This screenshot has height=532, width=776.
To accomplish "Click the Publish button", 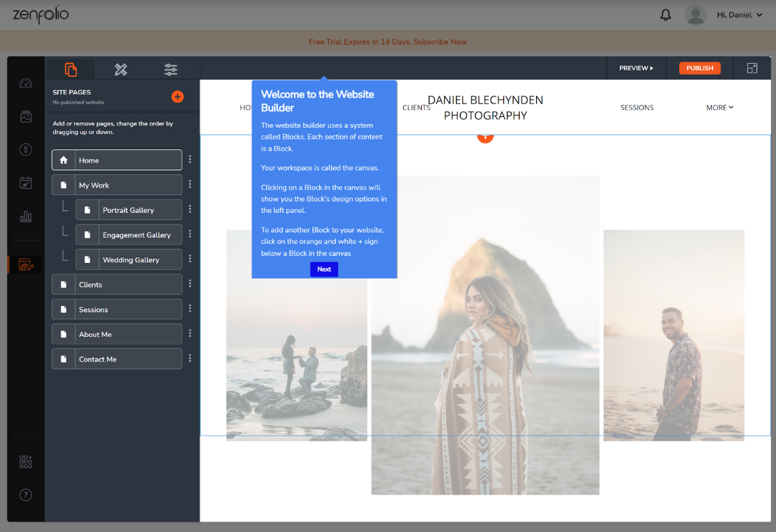I will coord(699,68).
